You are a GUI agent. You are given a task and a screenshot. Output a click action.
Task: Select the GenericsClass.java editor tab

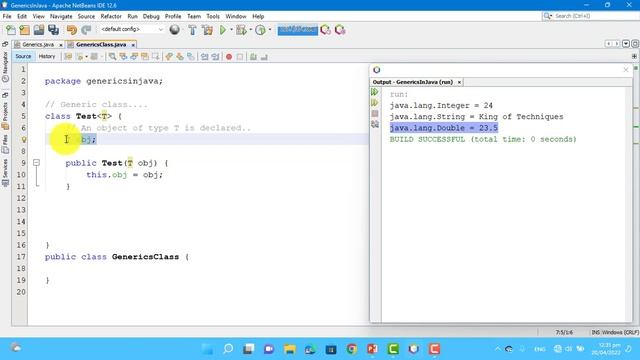coord(100,44)
